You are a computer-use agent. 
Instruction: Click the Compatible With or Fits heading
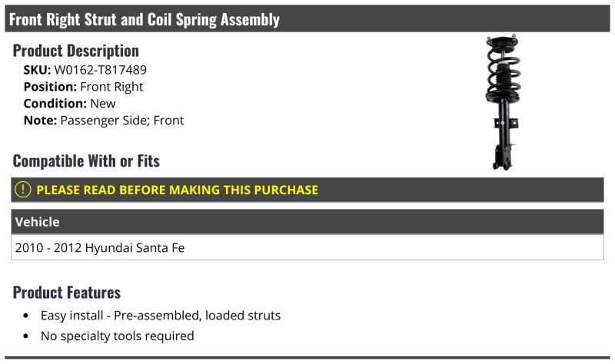86,161
